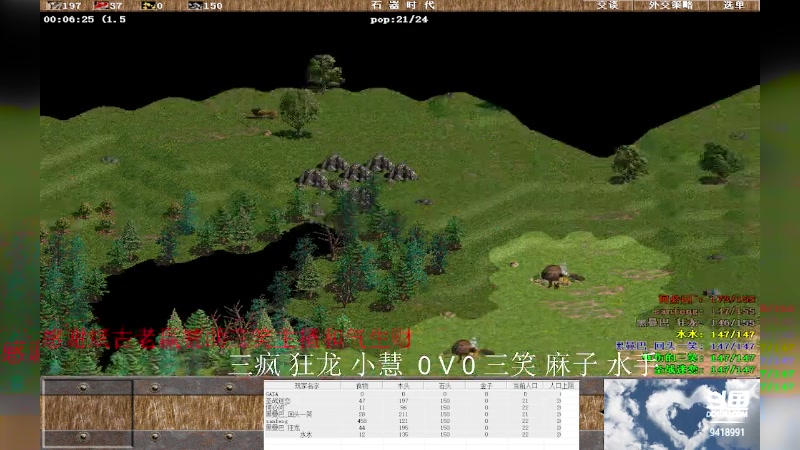Image resolution: width=800 pixels, height=450 pixels.
Task: Open the 外交策略 diplomacy button
Action: tap(671, 5)
